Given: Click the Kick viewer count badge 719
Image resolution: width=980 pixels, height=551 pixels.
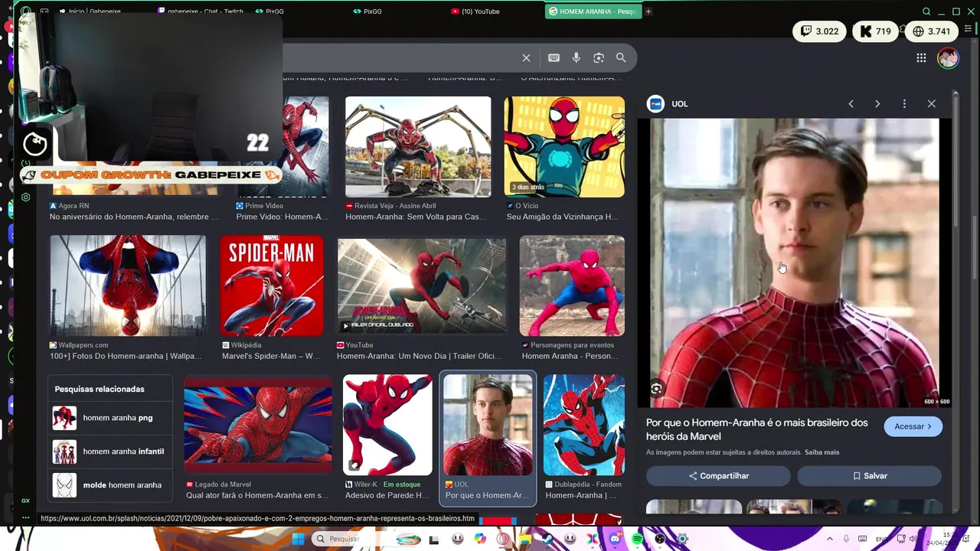Looking at the screenshot, I should (875, 31).
